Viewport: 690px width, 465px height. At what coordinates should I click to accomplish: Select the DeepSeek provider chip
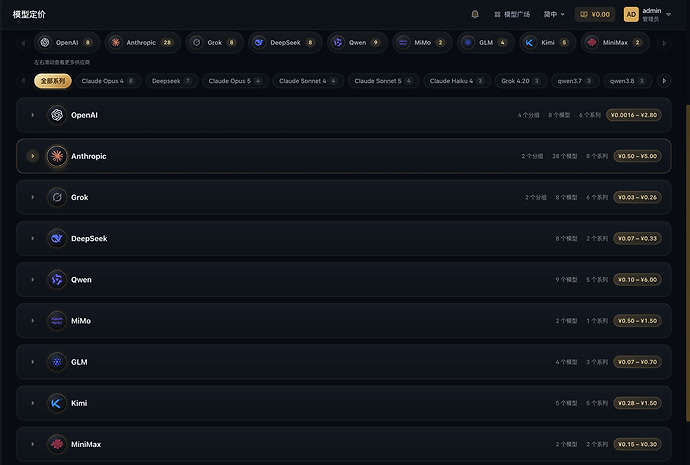pyautogui.click(x=285, y=43)
